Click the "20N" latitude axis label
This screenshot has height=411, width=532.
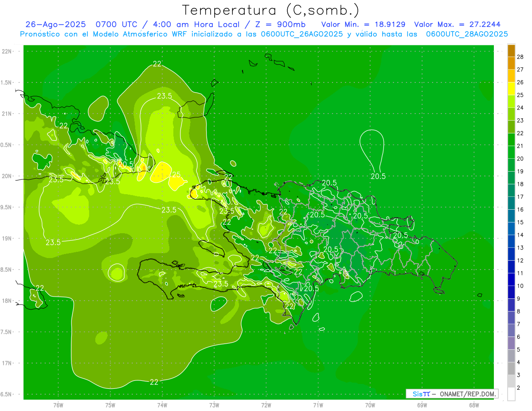point(7,176)
